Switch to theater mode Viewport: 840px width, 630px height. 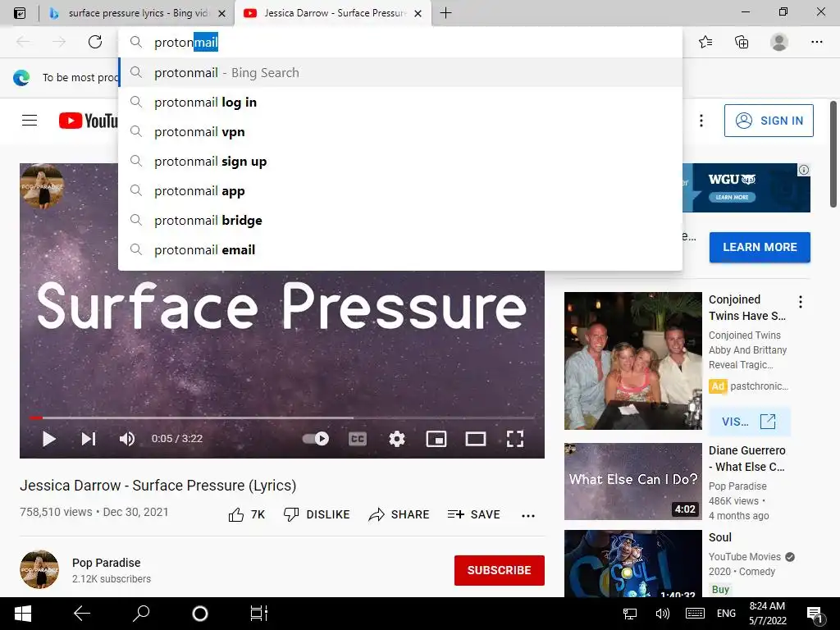[476, 440]
